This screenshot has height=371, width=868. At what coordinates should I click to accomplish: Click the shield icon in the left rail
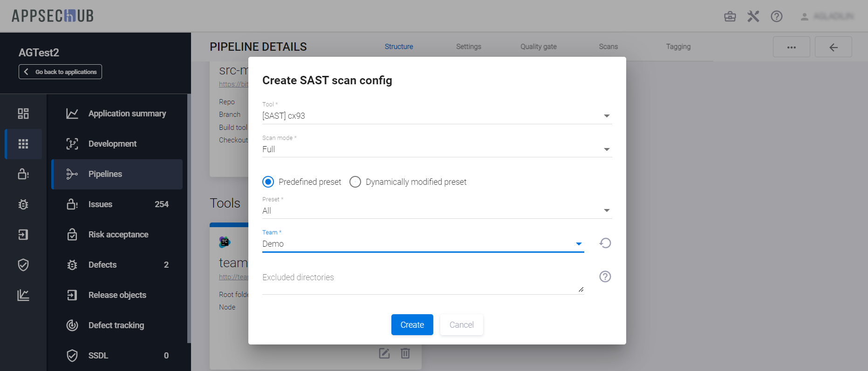[23, 265]
